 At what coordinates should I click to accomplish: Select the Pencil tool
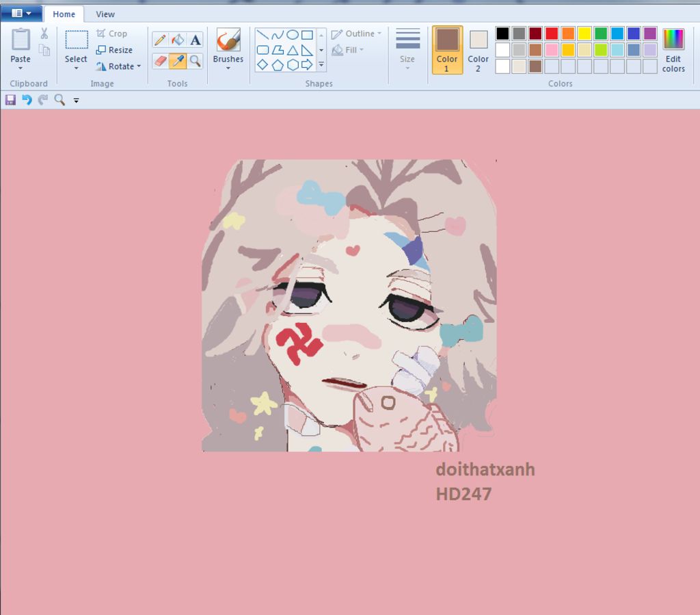pos(160,40)
